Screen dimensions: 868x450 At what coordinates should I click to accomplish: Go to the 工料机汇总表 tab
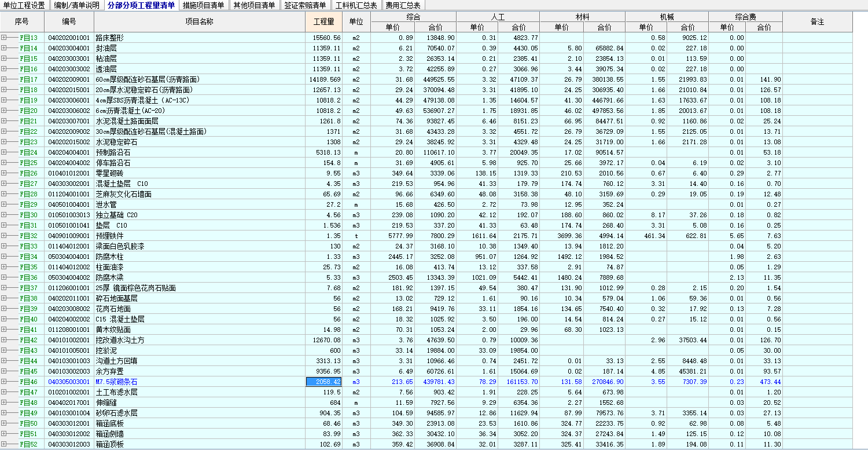pyautogui.click(x=356, y=6)
